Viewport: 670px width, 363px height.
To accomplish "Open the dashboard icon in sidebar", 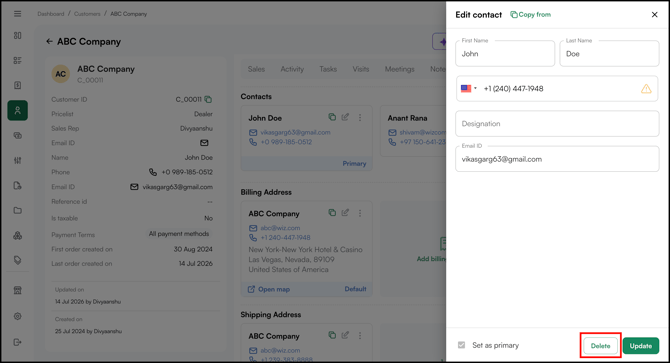I will [x=17, y=35].
